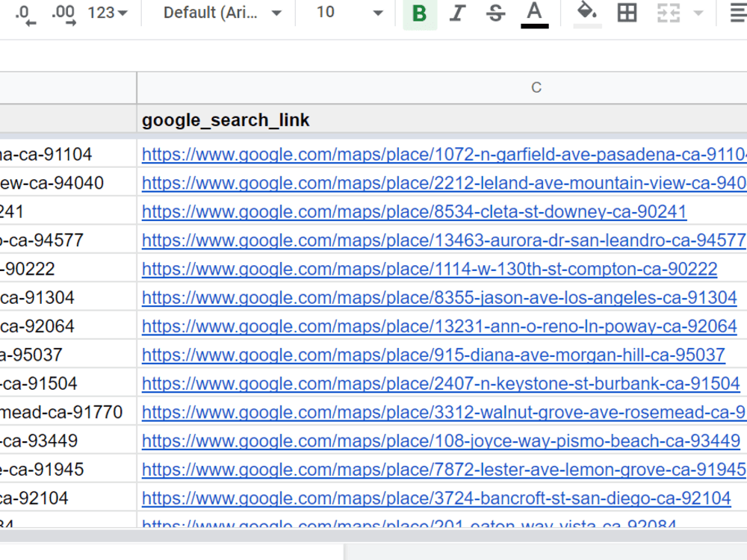Select the cell ending in -ca-94577

click(68, 239)
